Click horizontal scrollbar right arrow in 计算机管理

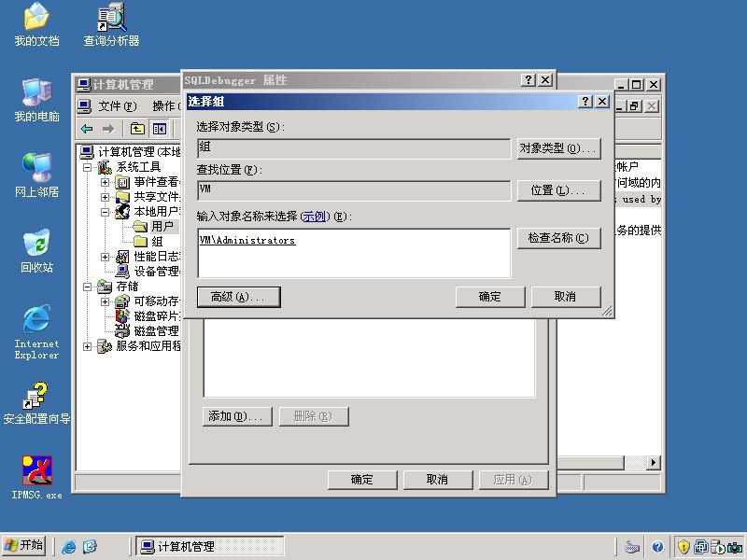pyautogui.click(x=653, y=462)
